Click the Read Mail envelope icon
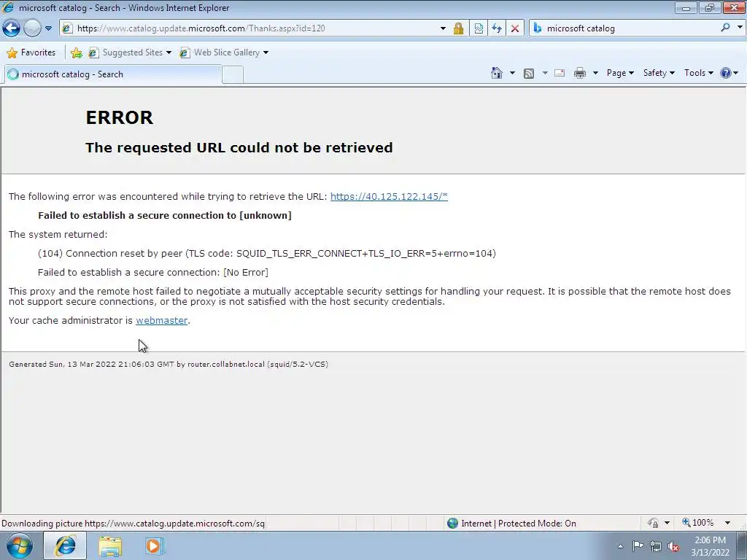The height and width of the screenshot is (560, 747). [x=560, y=73]
